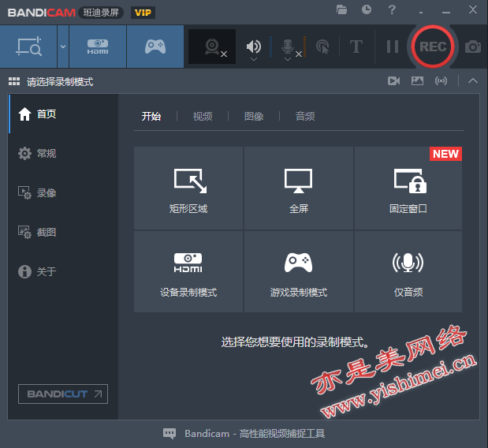Choose the 固定窗口 recording mode tile
Viewport: 488px width, 448px height.
408,188
